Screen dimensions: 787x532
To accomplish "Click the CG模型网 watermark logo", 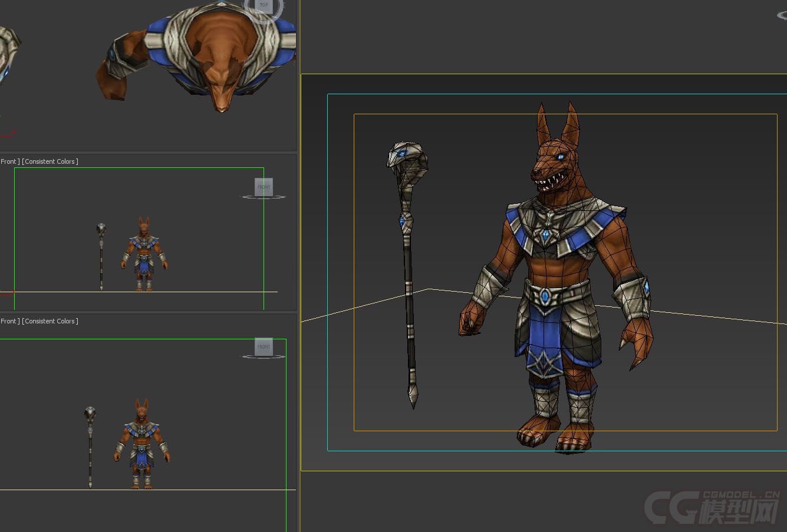I will pos(712,507).
